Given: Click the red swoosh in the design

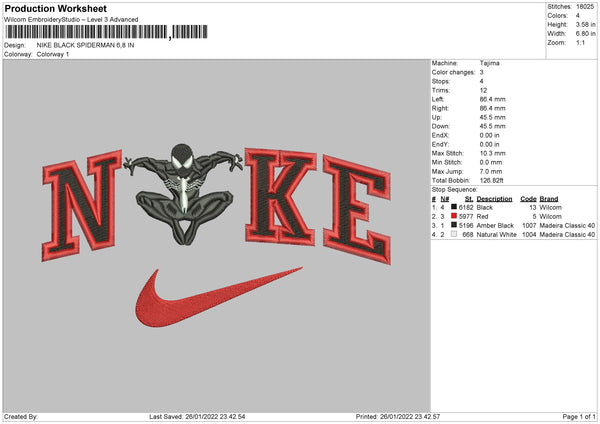Looking at the screenshot, I should coord(219,297).
